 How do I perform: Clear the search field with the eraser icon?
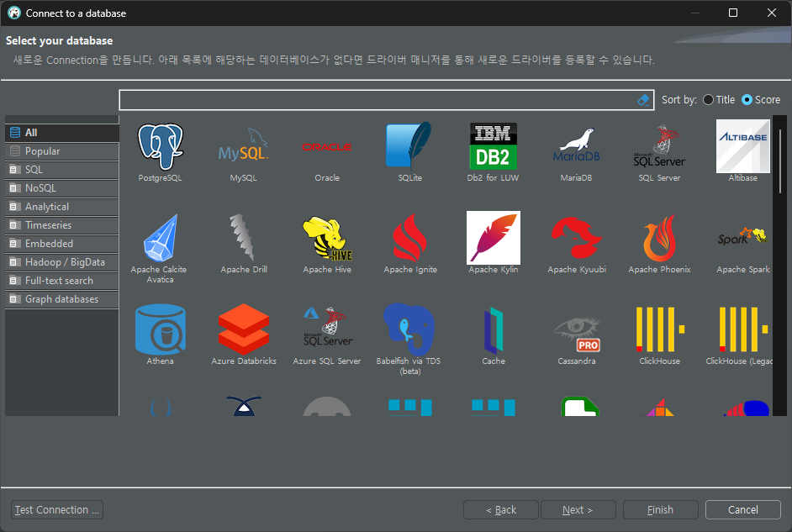(643, 100)
